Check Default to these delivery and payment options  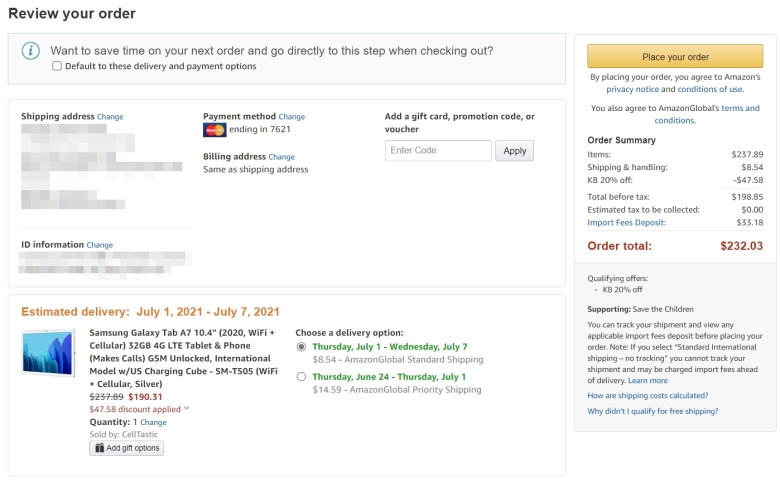pyautogui.click(x=57, y=66)
